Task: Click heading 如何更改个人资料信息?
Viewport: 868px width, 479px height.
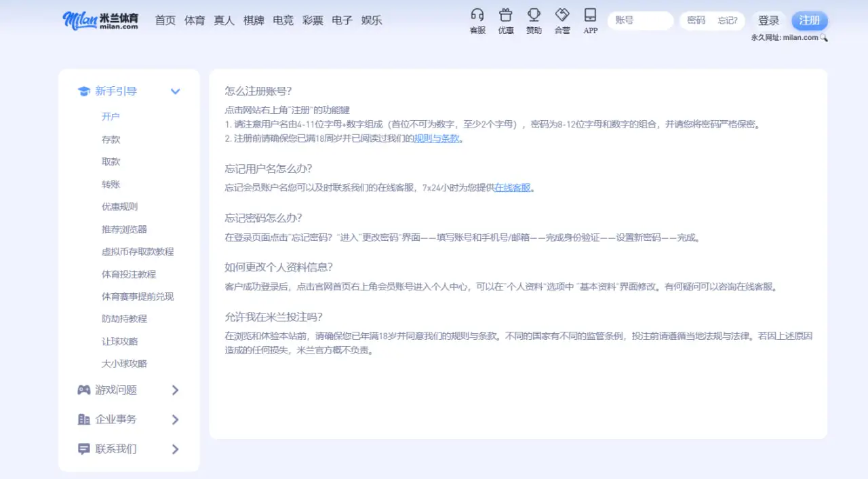Action: click(x=279, y=267)
